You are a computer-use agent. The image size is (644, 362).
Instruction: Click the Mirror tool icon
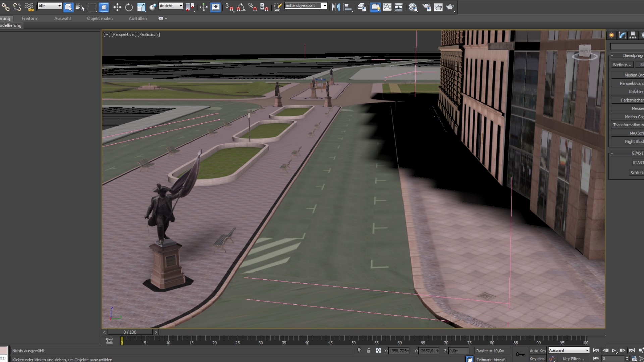click(335, 7)
